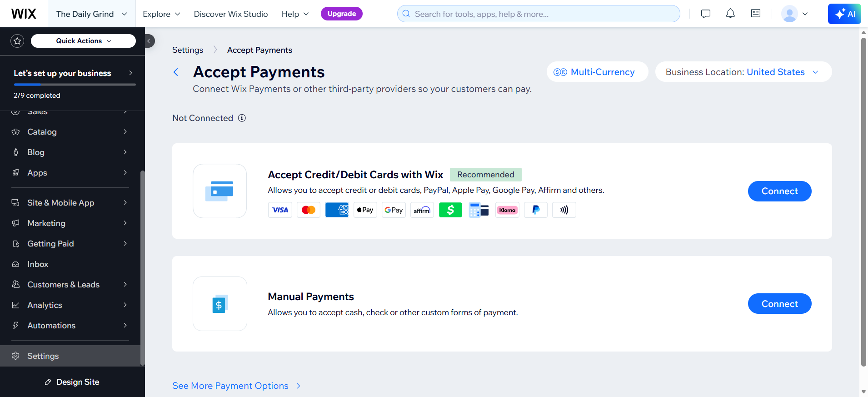Expand the Apps sidebar section
868x397 pixels.
click(70, 173)
